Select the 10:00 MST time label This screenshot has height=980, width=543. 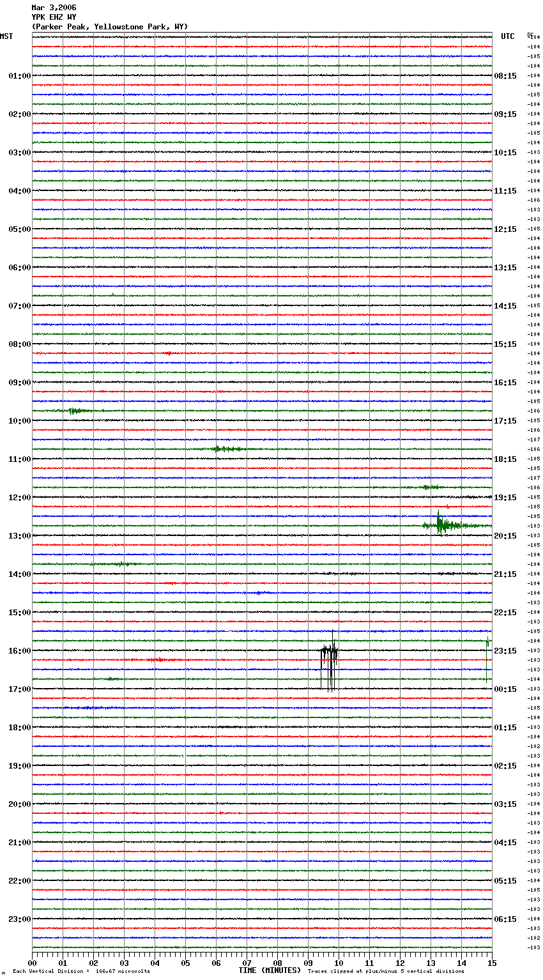pos(19,421)
